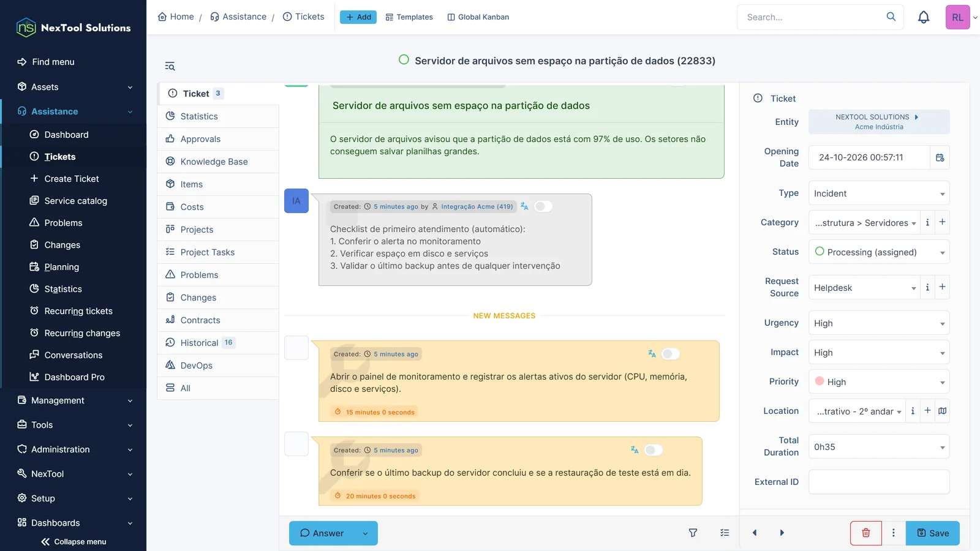
Task: Open the notifications bell
Action: click(924, 17)
